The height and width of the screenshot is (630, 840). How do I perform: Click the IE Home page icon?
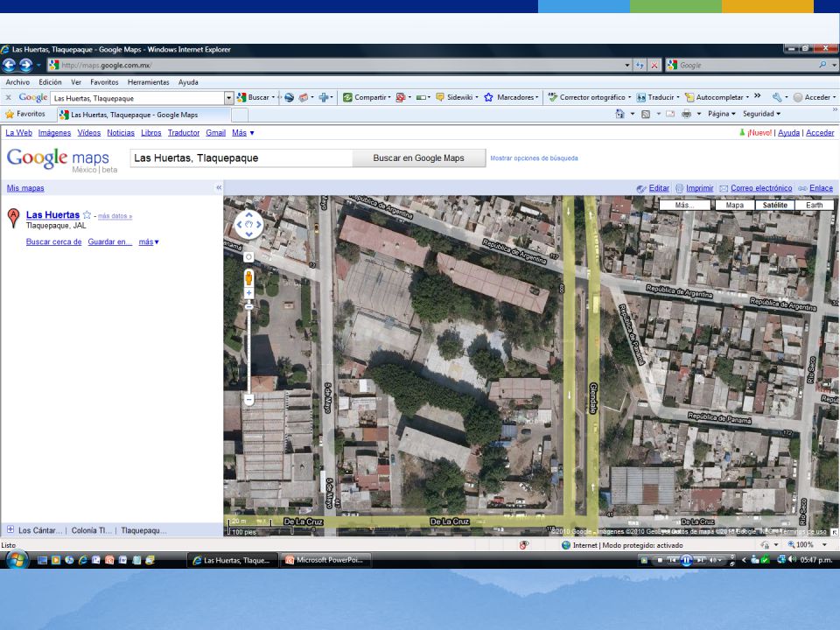pos(619,114)
